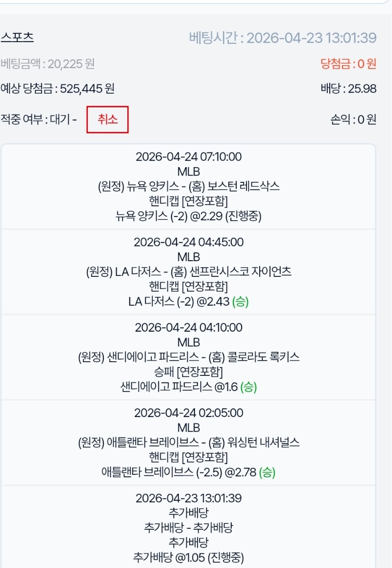Click the 스포츠 link at top
The height and width of the screenshot is (568, 392).
click(17, 37)
